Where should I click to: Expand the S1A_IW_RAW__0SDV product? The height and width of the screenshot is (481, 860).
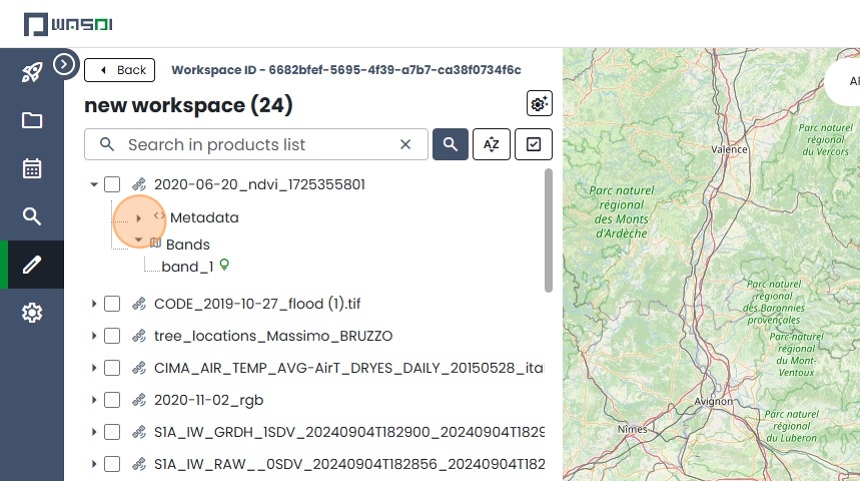click(x=94, y=465)
